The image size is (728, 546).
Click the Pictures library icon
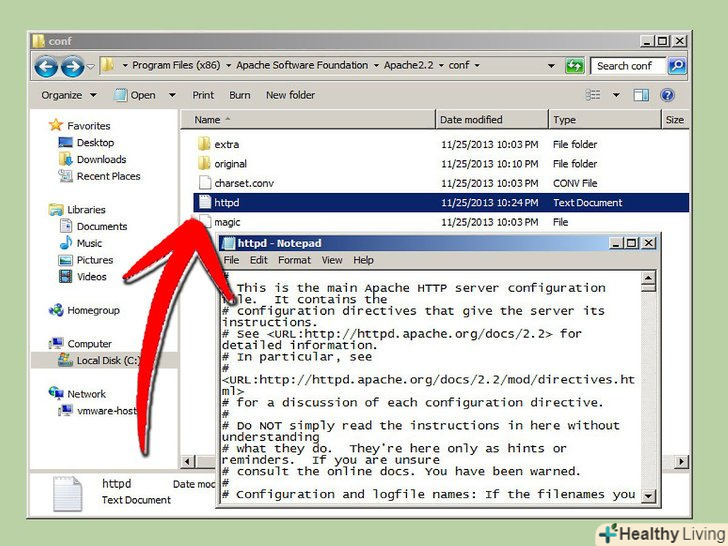(65, 260)
